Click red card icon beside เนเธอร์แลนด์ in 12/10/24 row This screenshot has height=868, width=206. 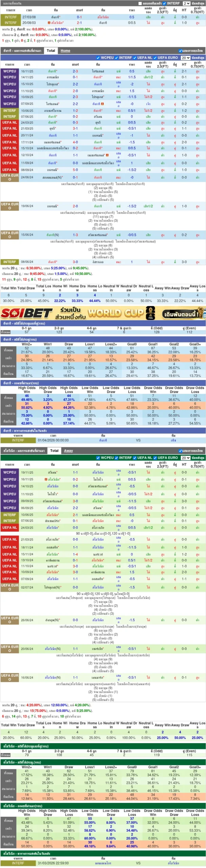click(107, 155)
